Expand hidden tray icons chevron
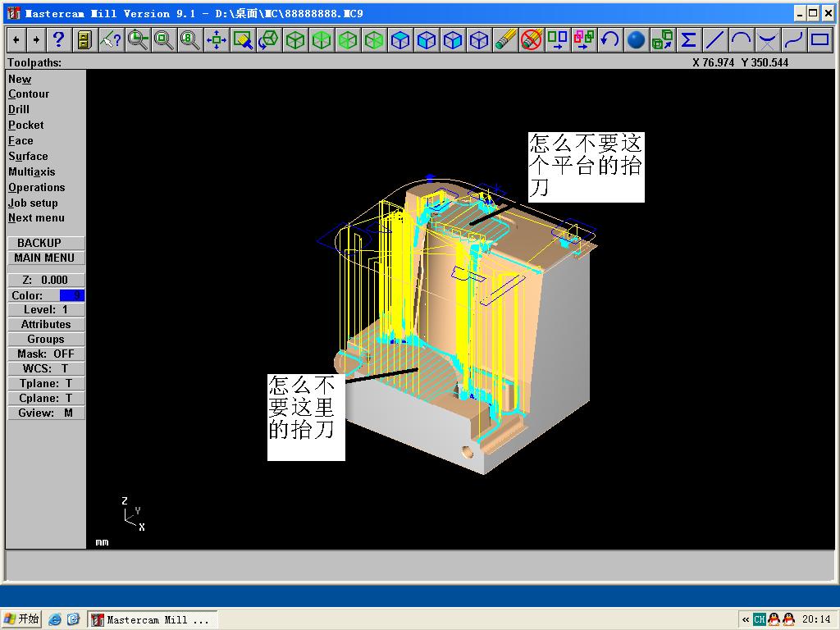 click(x=745, y=620)
